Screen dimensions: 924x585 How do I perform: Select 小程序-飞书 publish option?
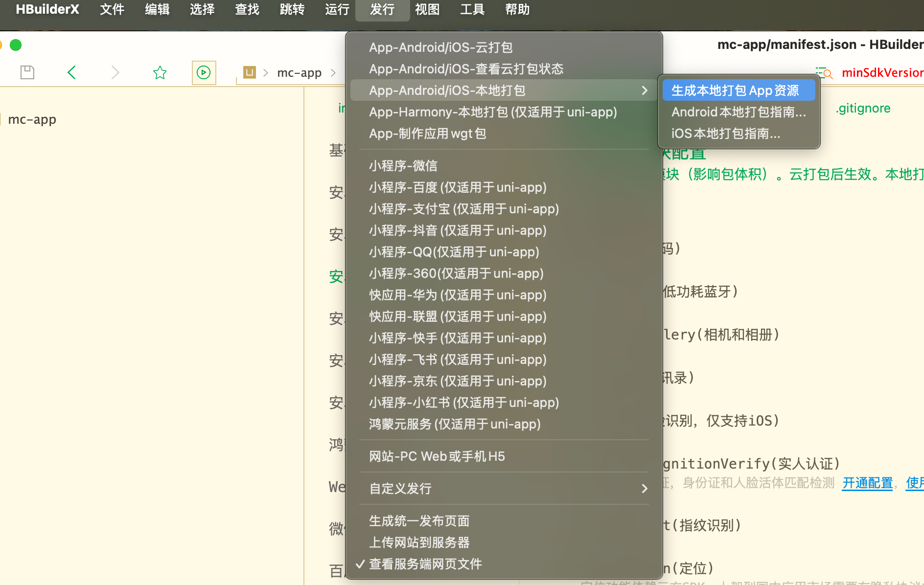coord(504,360)
